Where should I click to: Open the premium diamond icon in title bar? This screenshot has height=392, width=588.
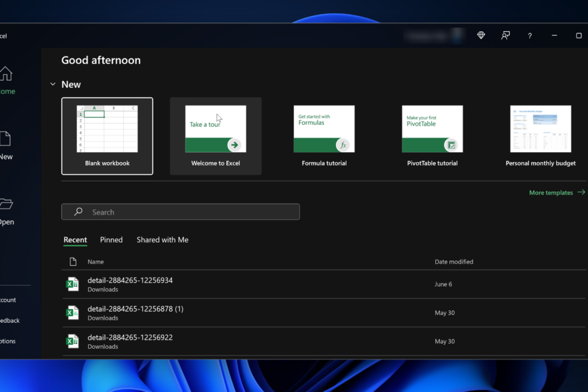coord(480,35)
